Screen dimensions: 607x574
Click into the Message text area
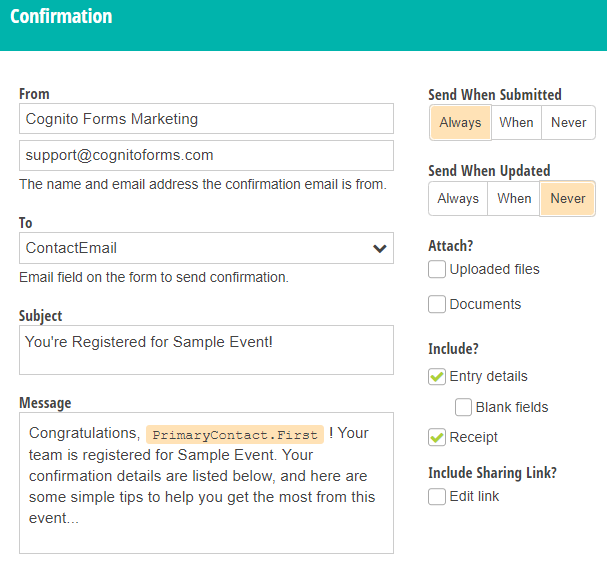point(206,483)
